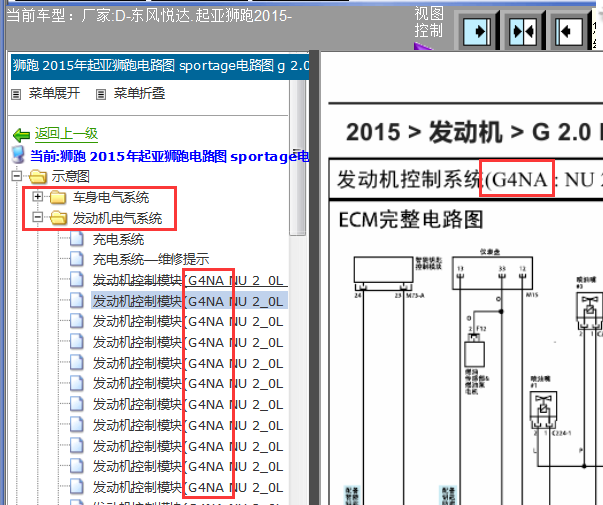Select the highlighted 发动机控制模块 G4NA entry
The width and height of the screenshot is (603, 505).
coord(190,301)
